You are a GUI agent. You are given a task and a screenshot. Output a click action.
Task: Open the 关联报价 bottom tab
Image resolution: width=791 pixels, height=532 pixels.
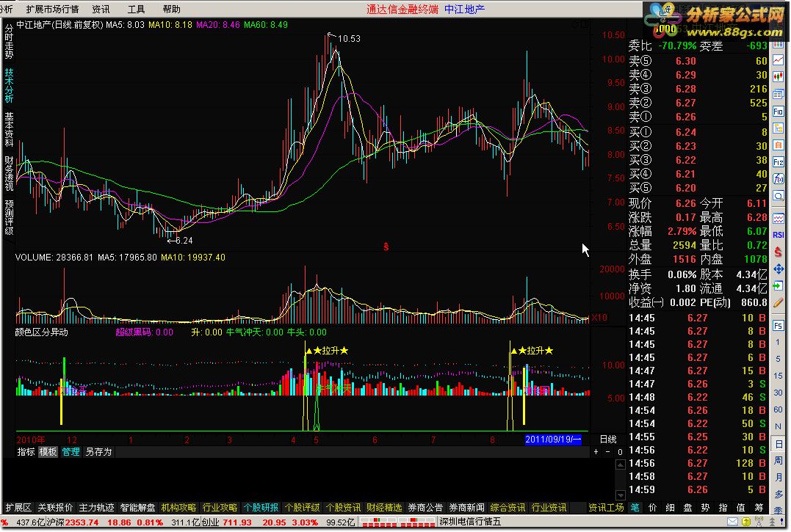[56, 508]
